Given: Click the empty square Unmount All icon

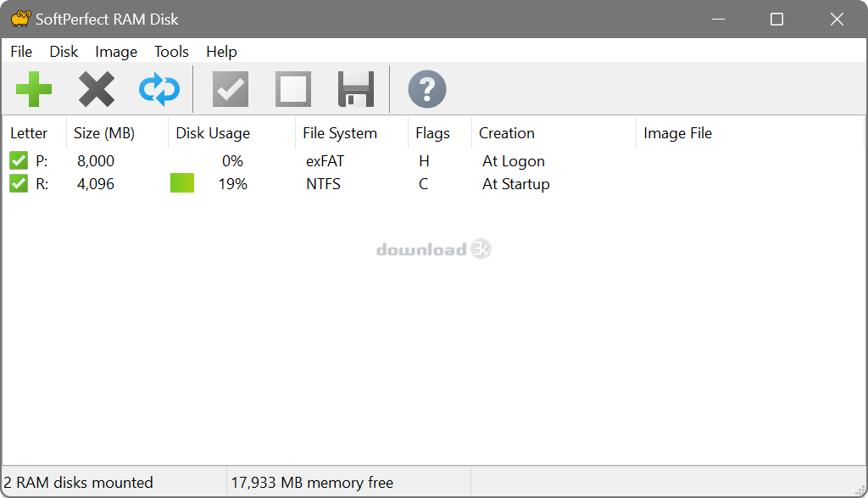Looking at the screenshot, I should coord(292,88).
